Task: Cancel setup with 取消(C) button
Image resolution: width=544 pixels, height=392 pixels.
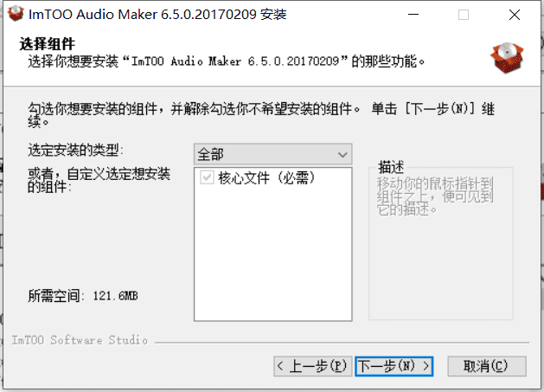Action: pos(487,366)
